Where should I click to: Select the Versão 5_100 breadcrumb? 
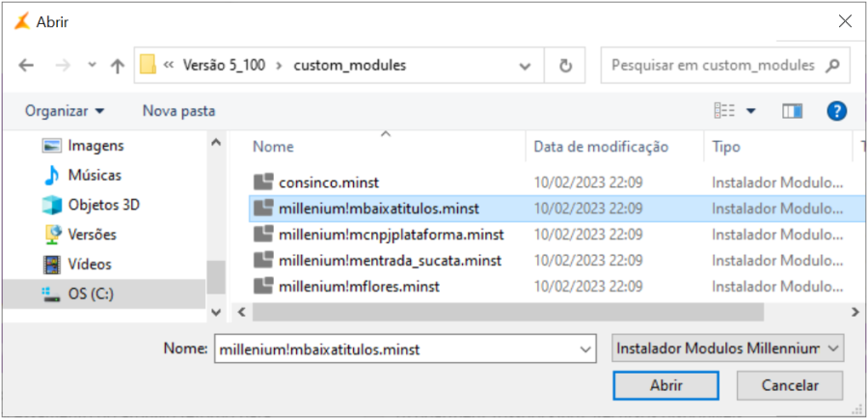(224, 66)
